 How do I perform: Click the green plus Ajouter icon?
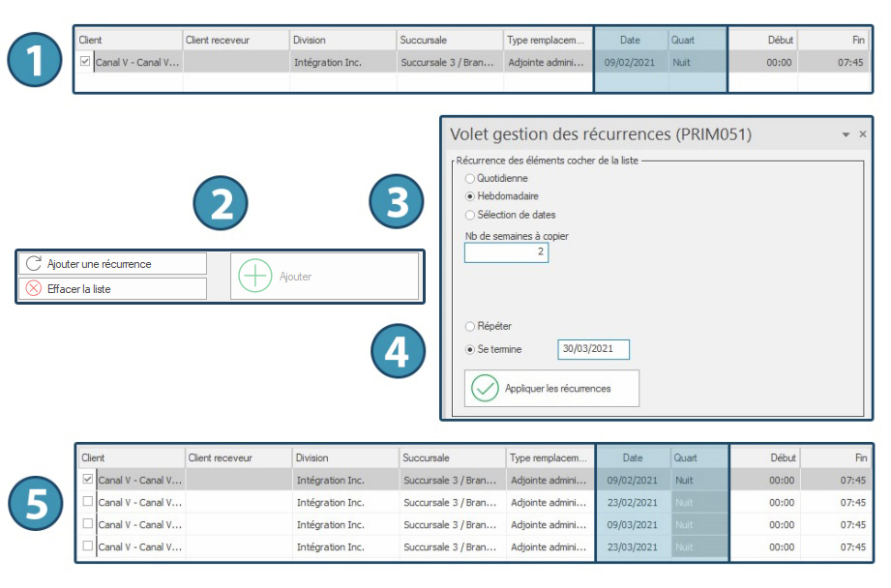coord(254,277)
